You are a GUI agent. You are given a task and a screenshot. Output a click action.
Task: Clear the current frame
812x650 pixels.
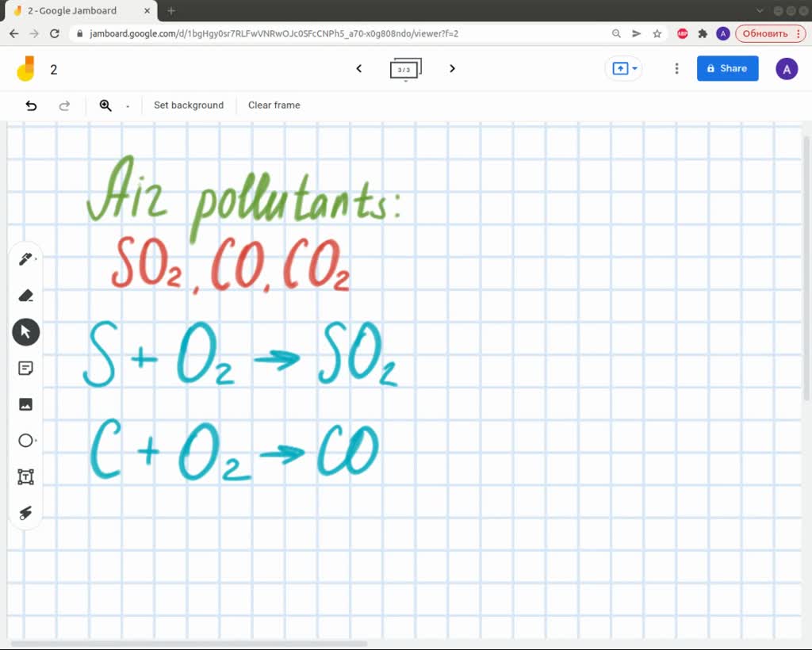274,105
